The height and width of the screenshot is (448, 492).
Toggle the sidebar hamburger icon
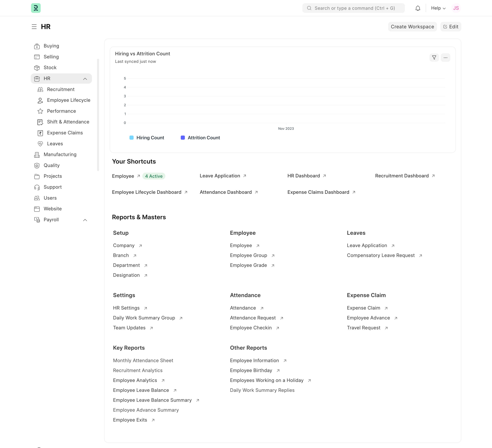tap(34, 27)
